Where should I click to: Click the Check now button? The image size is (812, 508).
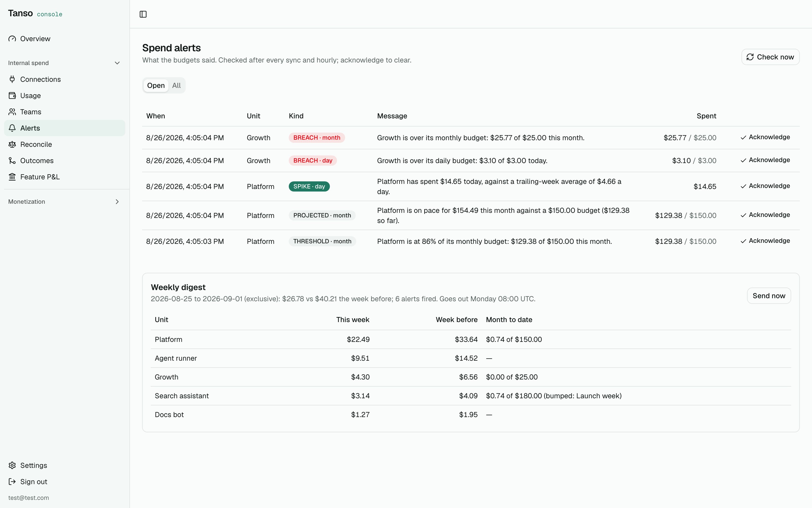tap(770, 57)
